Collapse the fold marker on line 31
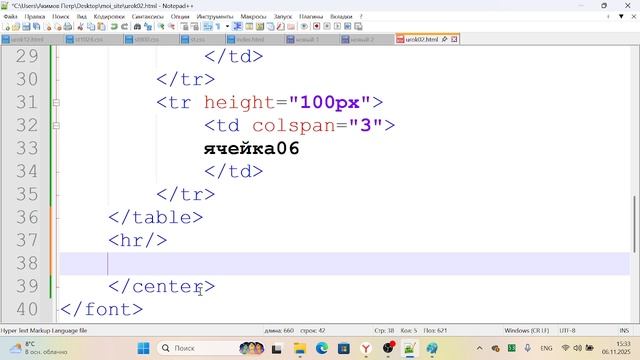Screen dimensions: 640x360 pos(56,102)
